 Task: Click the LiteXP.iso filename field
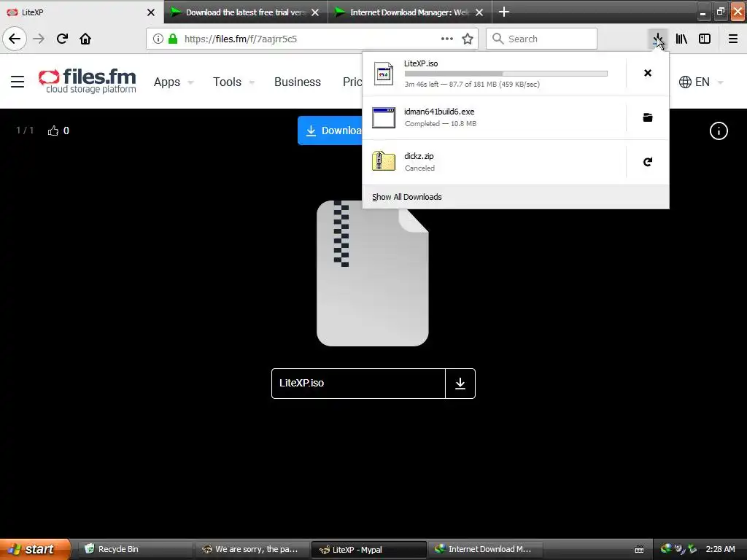coord(358,384)
